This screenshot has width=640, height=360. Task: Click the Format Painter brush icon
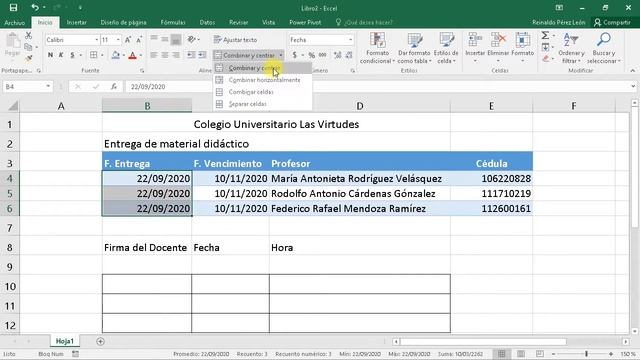coord(28,58)
